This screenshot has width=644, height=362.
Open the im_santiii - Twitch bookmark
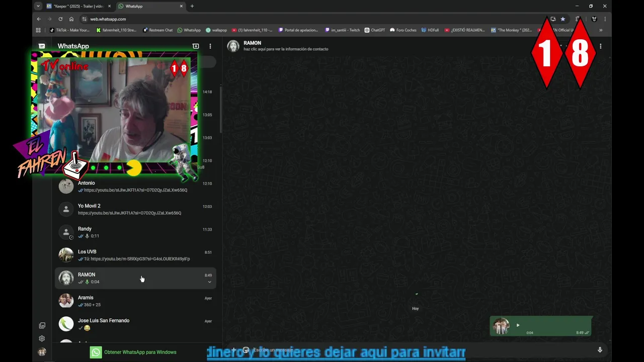(343, 30)
